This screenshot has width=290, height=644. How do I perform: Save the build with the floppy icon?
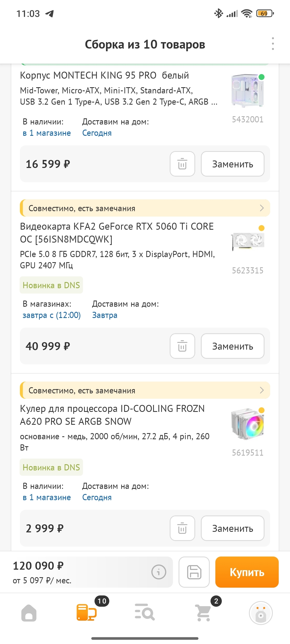[194, 572]
